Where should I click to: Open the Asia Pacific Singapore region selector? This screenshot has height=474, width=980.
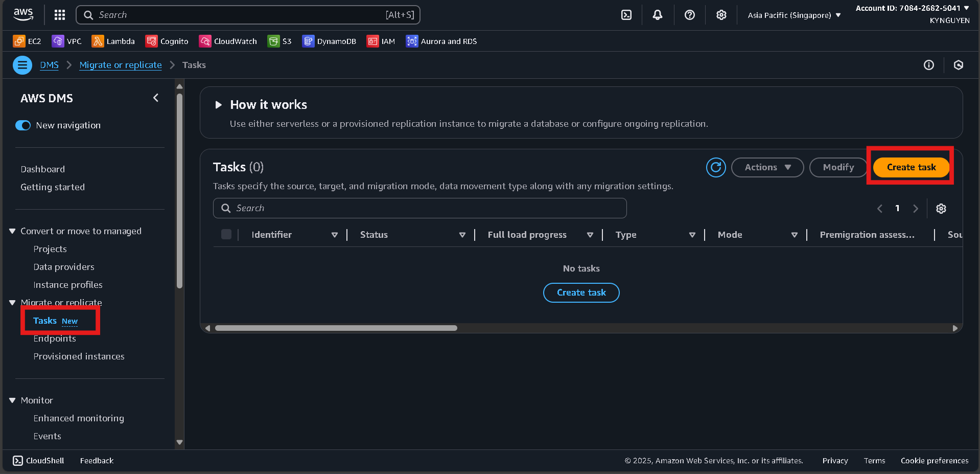(x=792, y=15)
